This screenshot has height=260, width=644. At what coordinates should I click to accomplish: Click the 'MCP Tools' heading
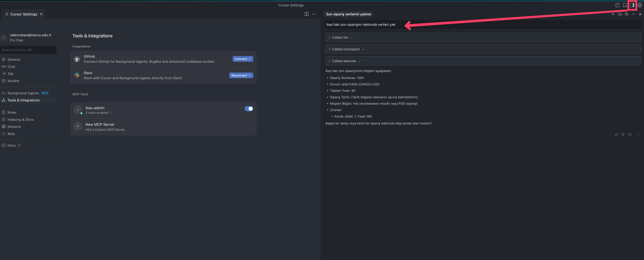tap(80, 94)
